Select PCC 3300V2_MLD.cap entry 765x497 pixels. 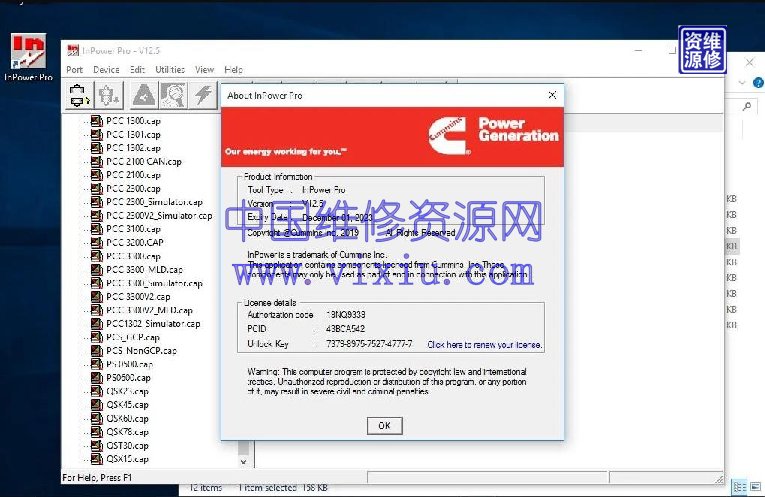click(149, 310)
